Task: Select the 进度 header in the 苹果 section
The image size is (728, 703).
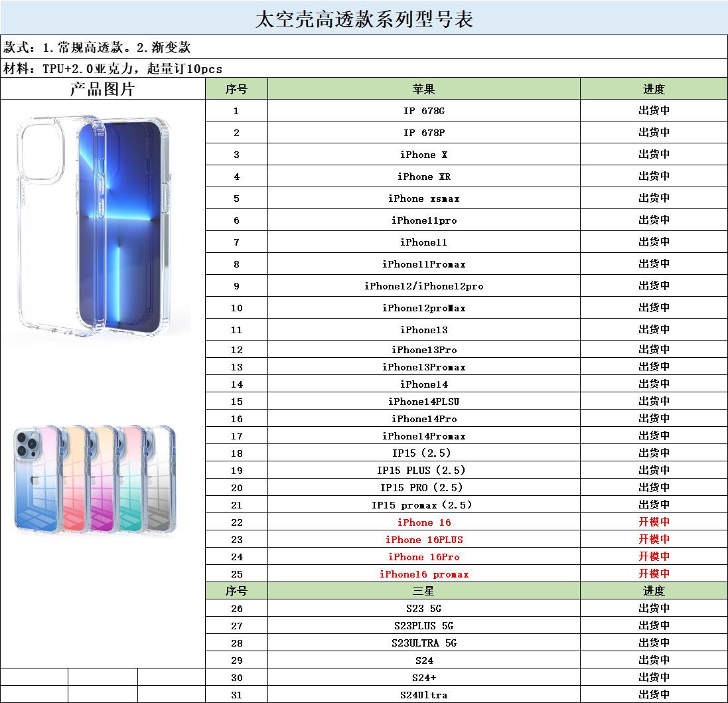Action: (654, 89)
